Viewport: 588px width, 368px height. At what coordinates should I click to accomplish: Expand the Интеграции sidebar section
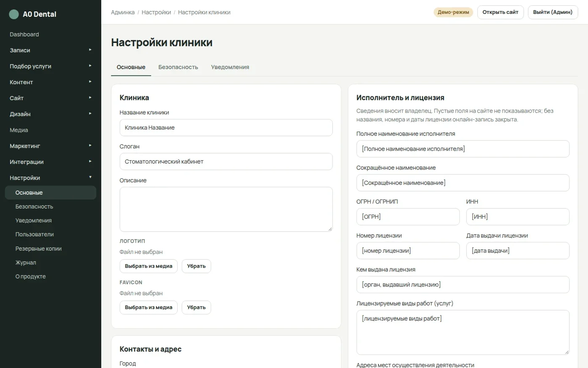[x=50, y=162]
